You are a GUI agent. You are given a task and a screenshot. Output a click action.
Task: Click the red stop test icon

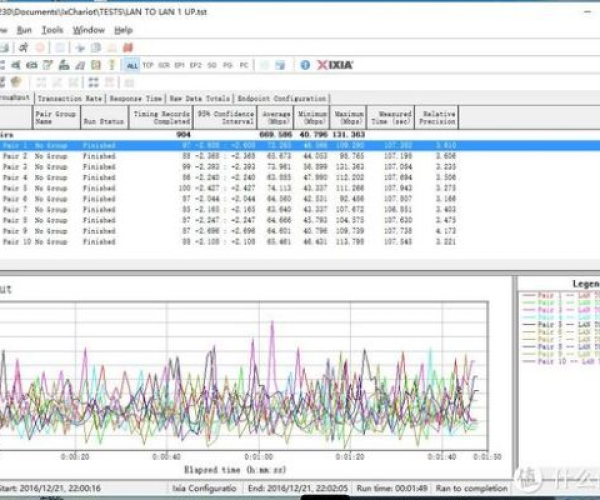pyautogui.click(x=39, y=47)
